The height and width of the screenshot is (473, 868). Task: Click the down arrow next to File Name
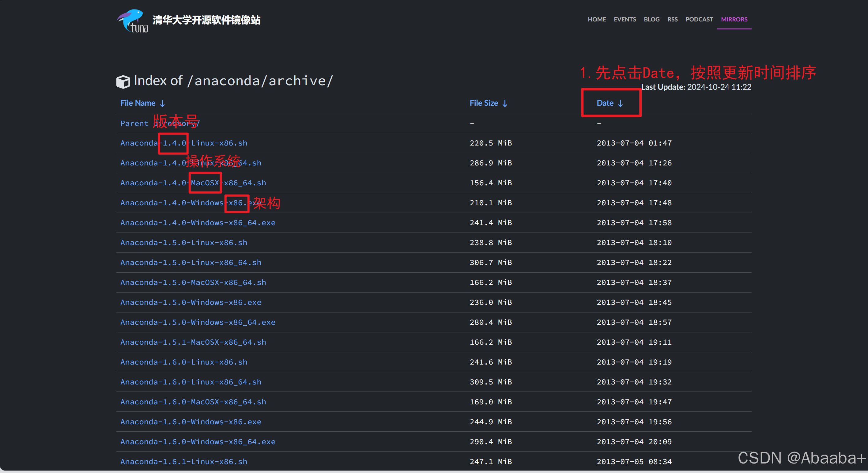[x=163, y=103]
